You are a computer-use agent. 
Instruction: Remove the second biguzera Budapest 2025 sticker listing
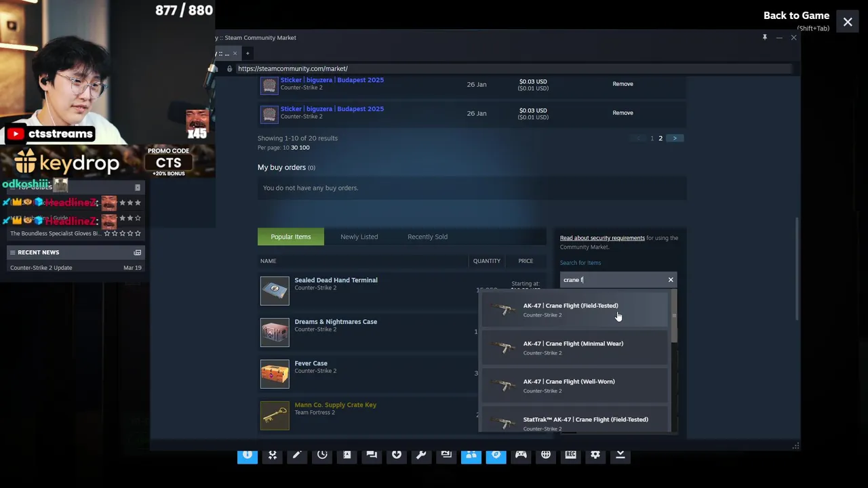click(x=623, y=113)
